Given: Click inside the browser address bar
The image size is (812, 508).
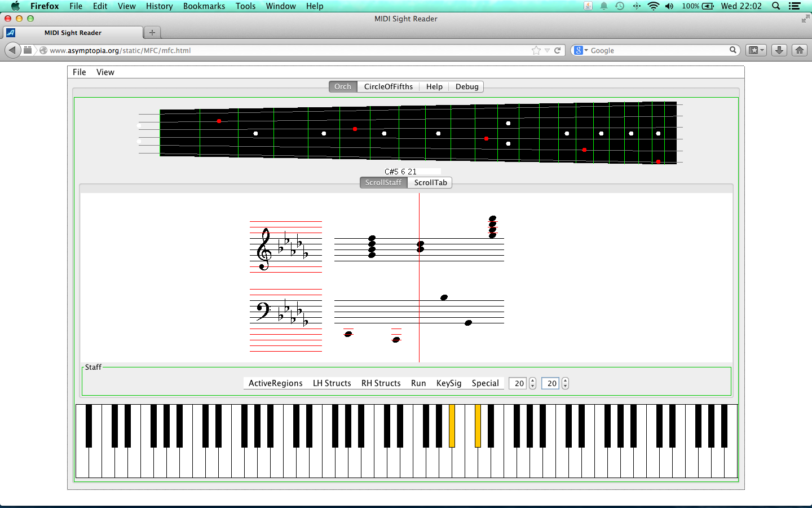Looking at the screenshot, I should [282, 50].
